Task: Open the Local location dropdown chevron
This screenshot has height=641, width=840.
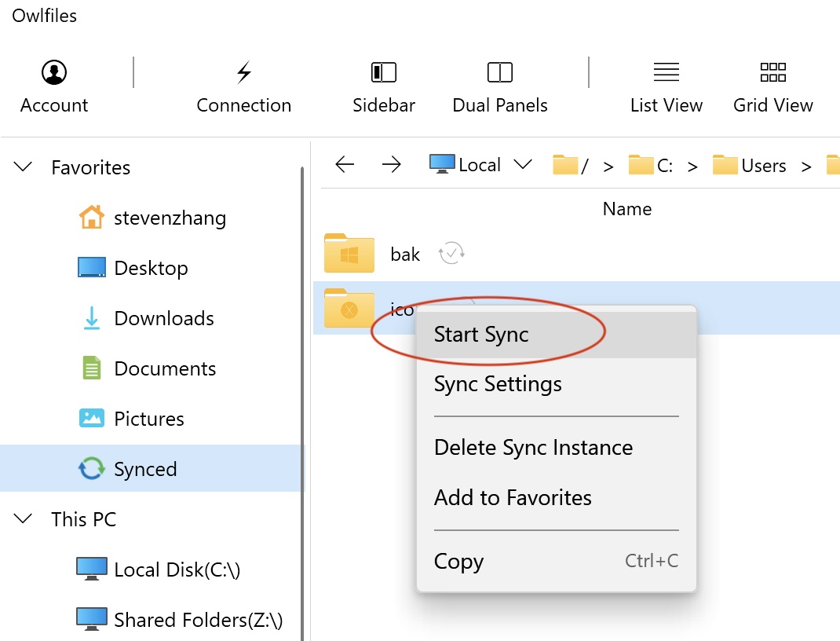Action: point(523,164)
